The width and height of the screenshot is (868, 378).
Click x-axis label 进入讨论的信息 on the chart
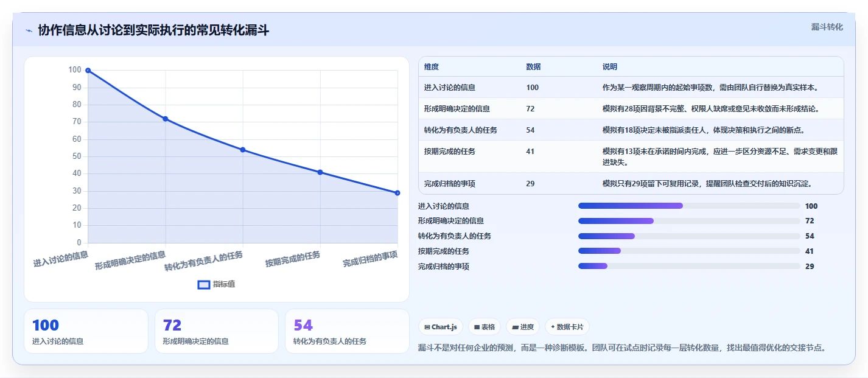click(x=61, y=259)
